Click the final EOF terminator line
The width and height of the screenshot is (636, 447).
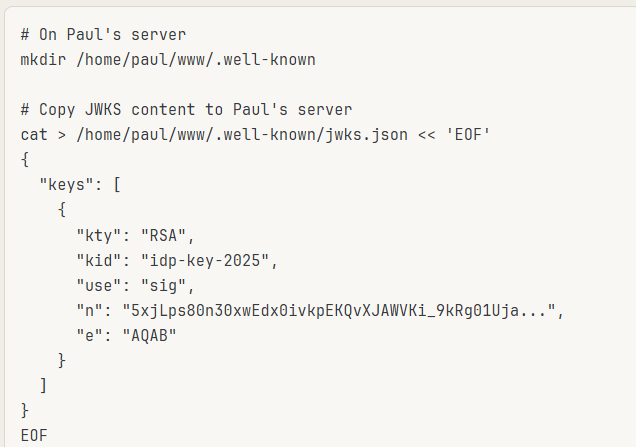[x=34, y=435]
